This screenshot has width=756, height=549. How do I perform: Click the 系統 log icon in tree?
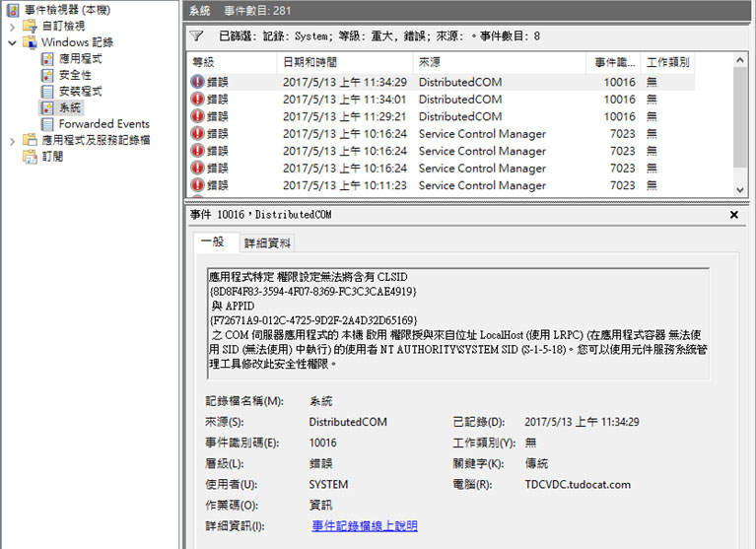click(x=47, y=107)
